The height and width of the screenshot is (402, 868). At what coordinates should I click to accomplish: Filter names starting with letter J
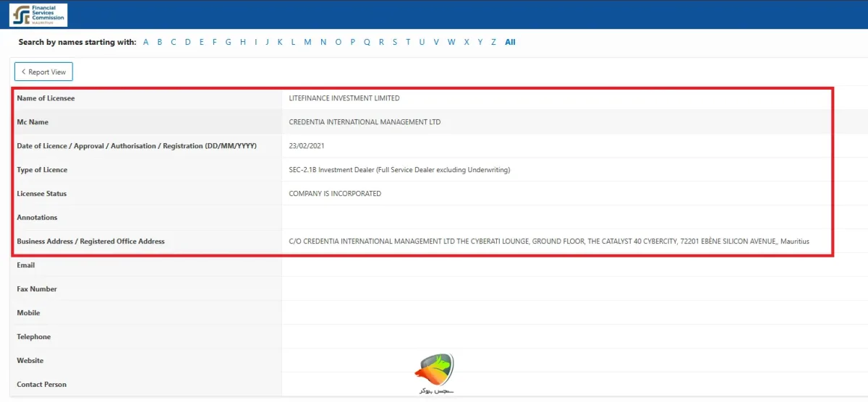[268, 42]
